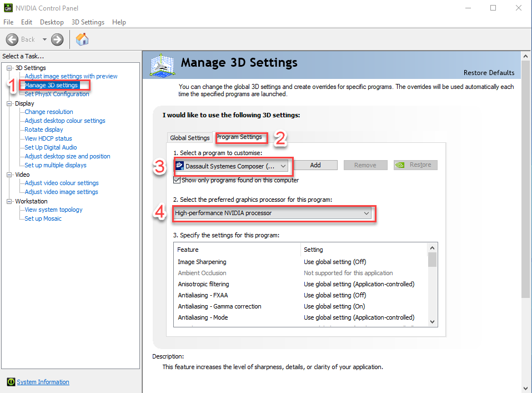Go to the Home icon

[82, 39]
